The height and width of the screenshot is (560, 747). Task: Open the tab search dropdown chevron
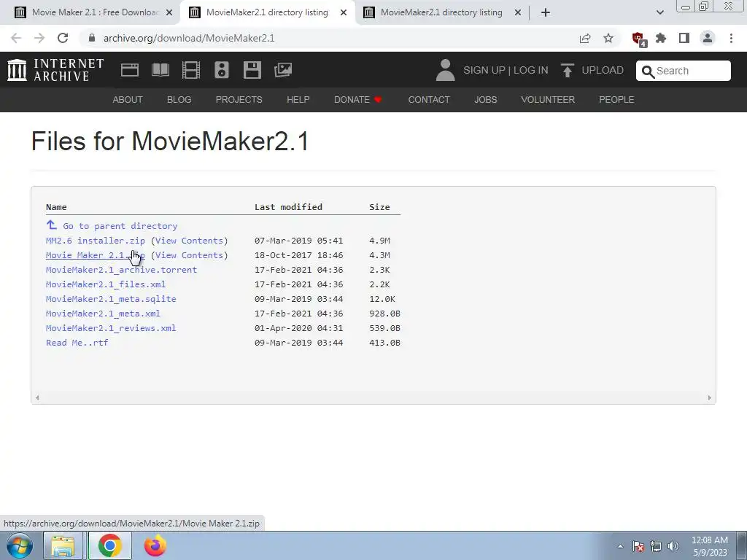pyautogui.click(x=659, y=12)
